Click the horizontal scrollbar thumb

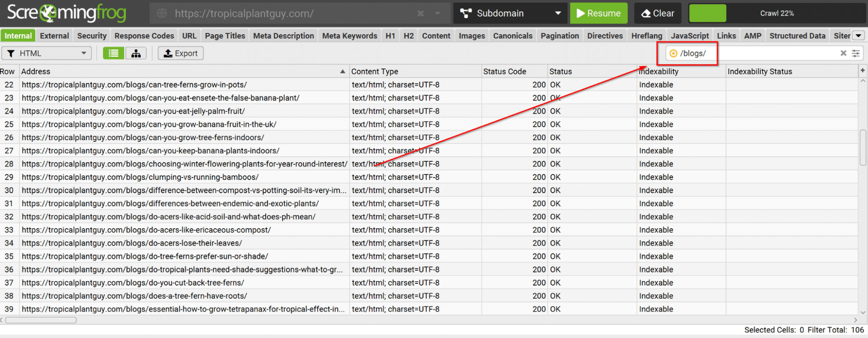(x=41, y=320)
